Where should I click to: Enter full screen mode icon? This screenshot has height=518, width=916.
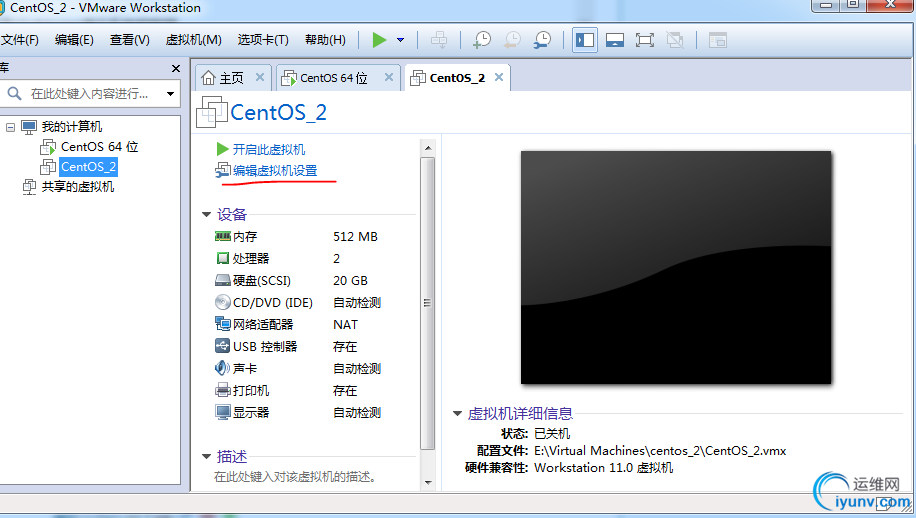(644, 40)
